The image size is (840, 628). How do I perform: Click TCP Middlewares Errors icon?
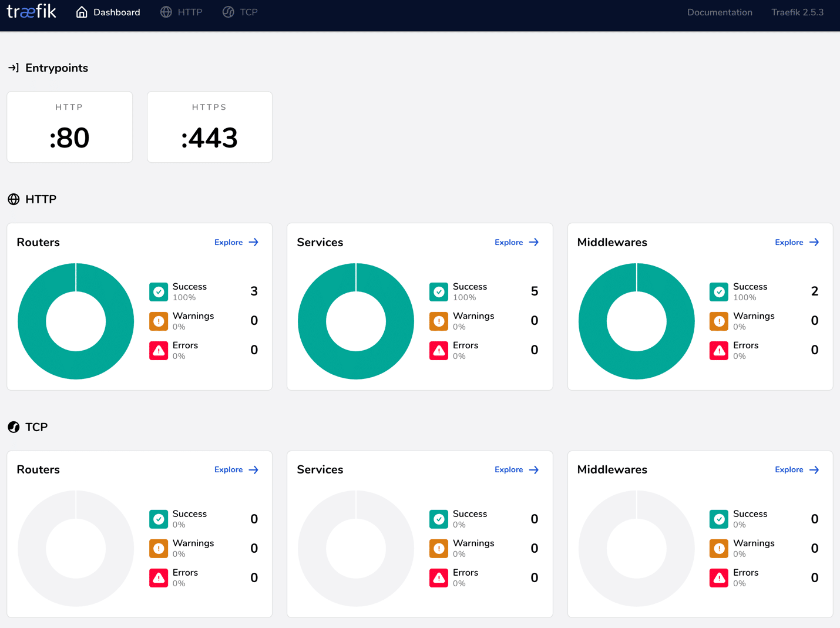point(719,577)
